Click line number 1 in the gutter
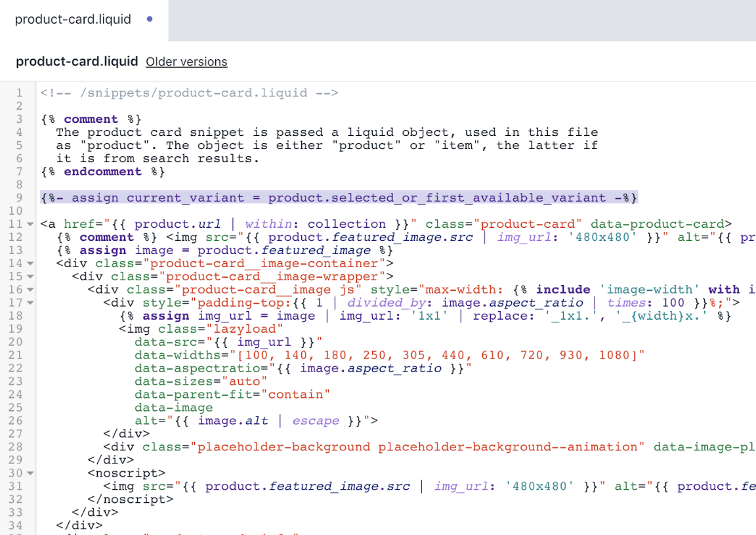The image size is (756, 535). pyautogui.click(x=19, y=93)
